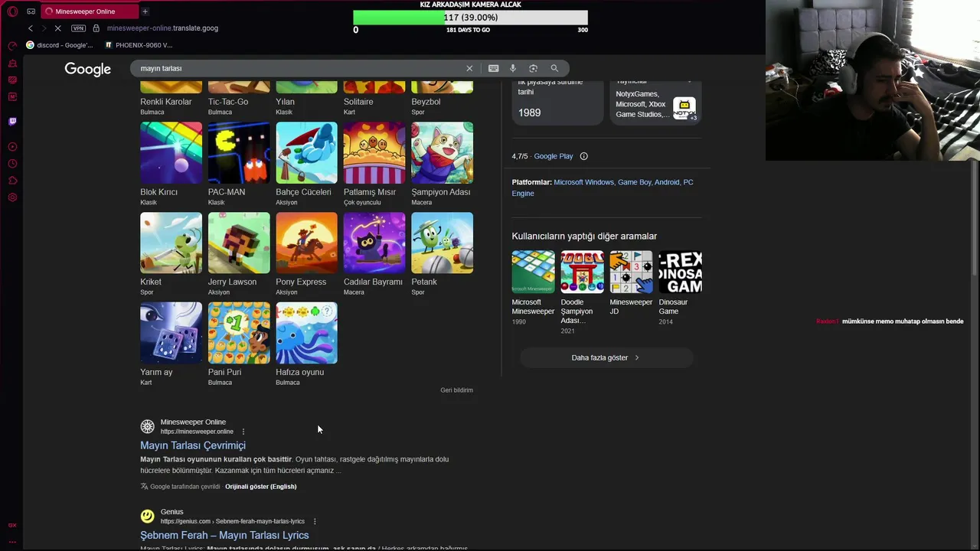This screenshot has width=980, height=551.
Task: Submit search with magnifier icon
Action: tap(554, 68)
